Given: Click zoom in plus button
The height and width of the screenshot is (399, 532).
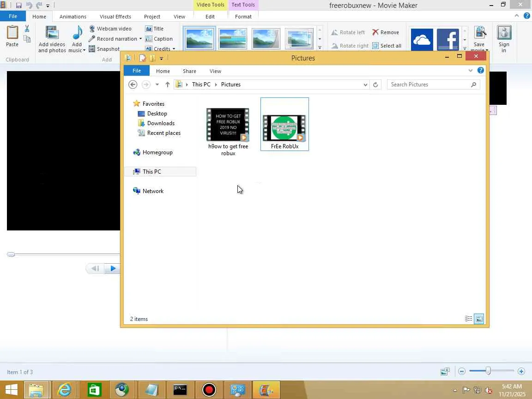Looking at the screenshot, I should (x=521, y=371).
